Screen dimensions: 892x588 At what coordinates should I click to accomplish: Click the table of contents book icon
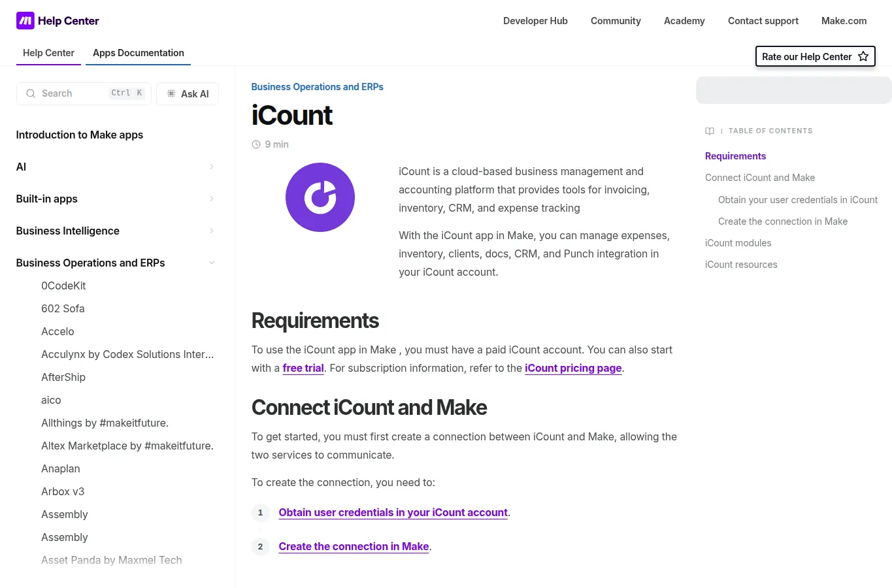click(710, 131)
